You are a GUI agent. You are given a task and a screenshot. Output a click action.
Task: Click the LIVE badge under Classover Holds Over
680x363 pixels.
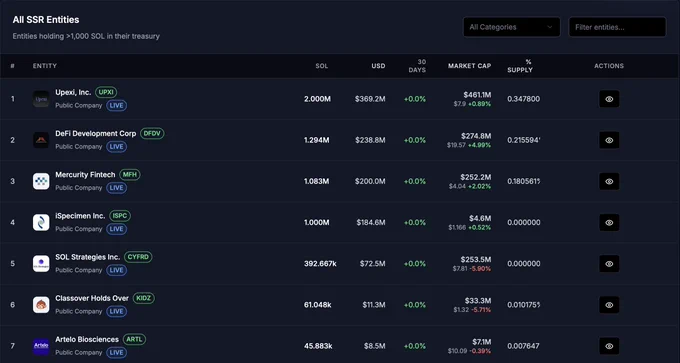tap(117, 311)
